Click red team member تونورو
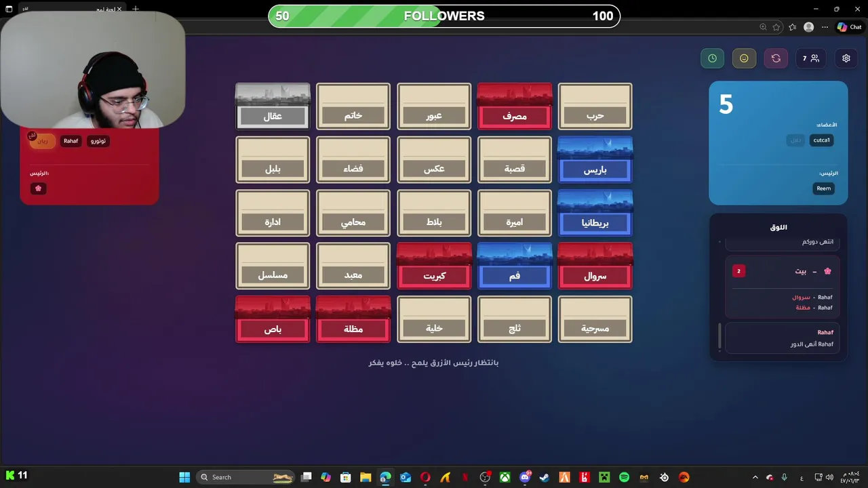This screenshot has height=488, width=868. [98, 141]
